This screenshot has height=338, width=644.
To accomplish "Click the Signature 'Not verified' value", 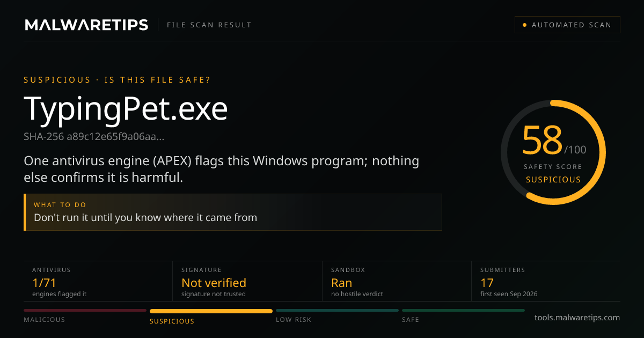I will coord(214,283).
